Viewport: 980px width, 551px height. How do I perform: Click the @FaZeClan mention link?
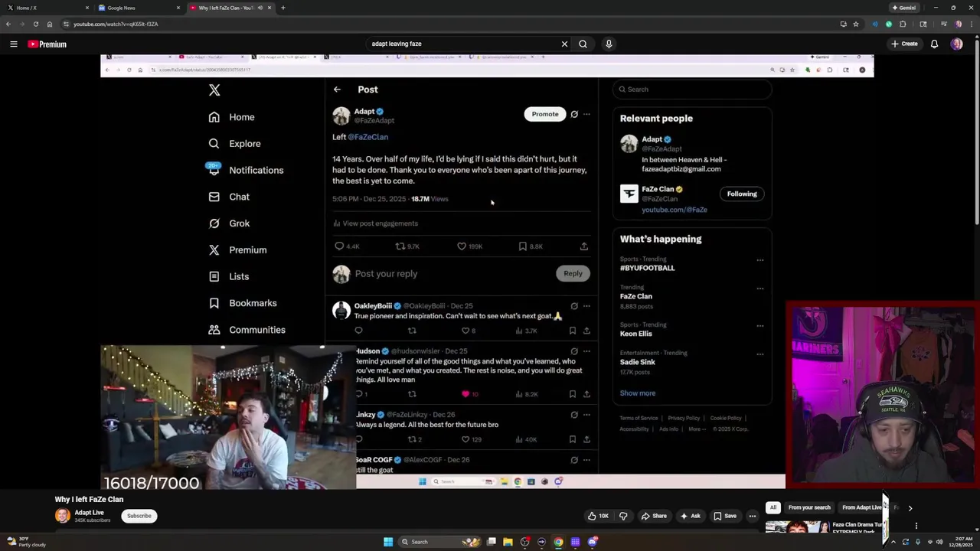(x=368, y=137)
